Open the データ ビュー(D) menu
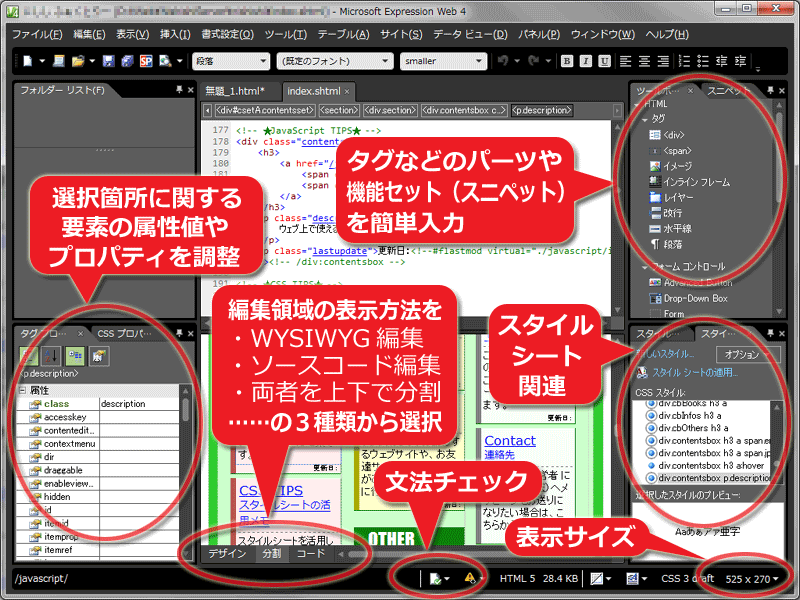Screen dimensions: 800x600 click(x=470, y=34)
